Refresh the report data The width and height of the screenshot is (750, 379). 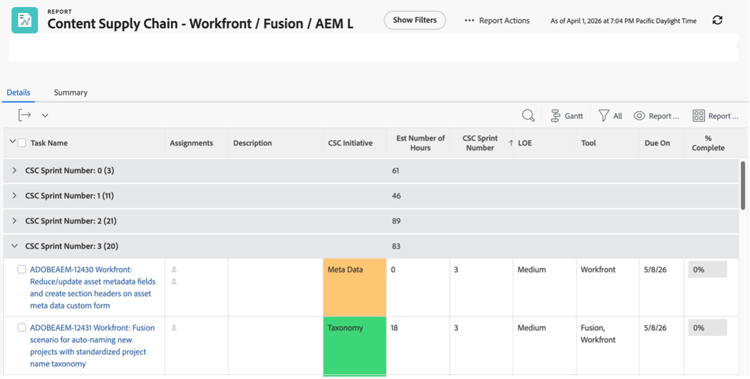717,20
